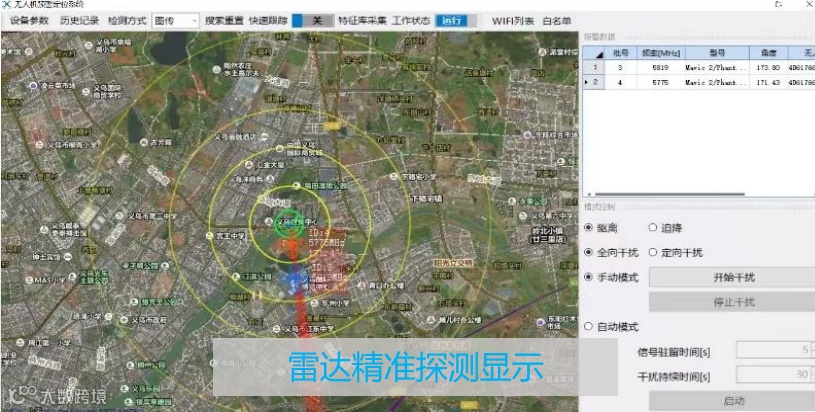Click the 停止干扰 button
Screen dimensions: 815x412
(x=733, y=302)
